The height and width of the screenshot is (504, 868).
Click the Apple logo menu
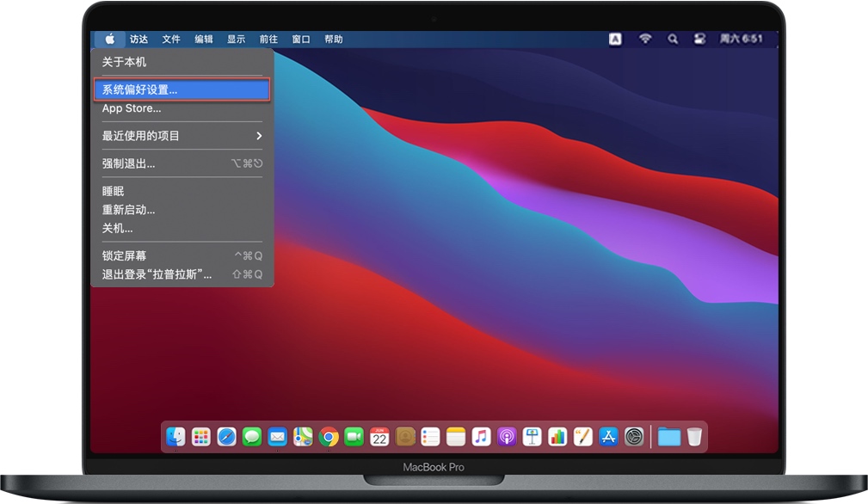pyautogui.click(x=109, y=39)
